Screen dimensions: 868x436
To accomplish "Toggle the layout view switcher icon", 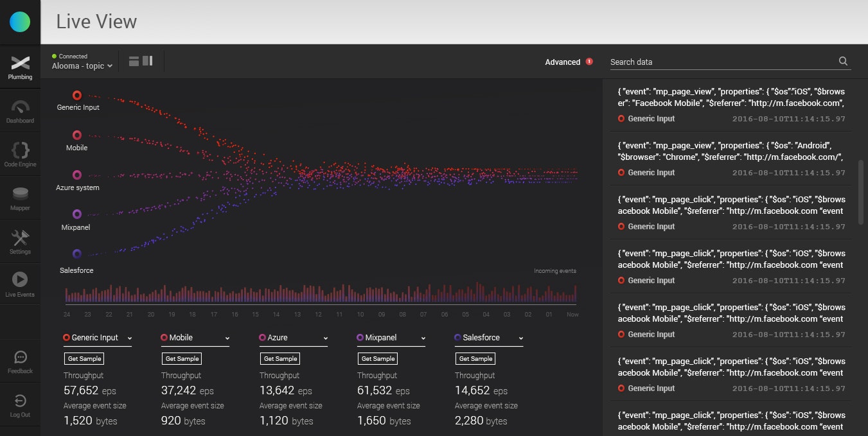I will (141, 61).
